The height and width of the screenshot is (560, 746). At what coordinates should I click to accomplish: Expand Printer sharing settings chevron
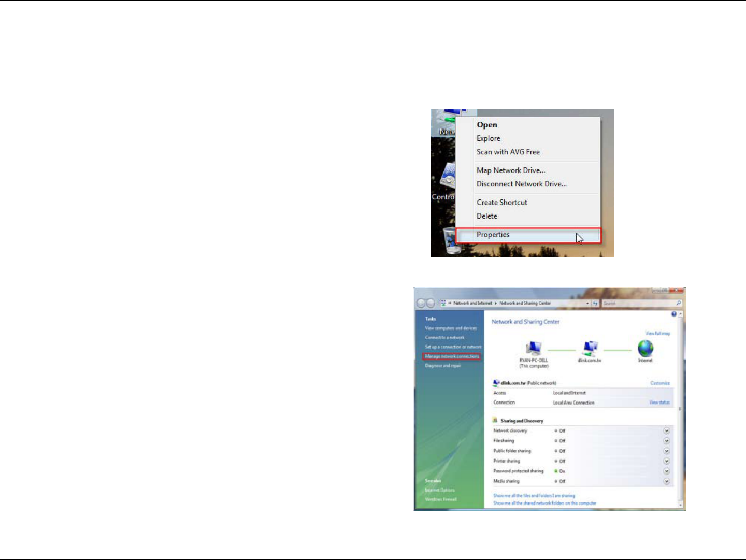click(666, 461)
